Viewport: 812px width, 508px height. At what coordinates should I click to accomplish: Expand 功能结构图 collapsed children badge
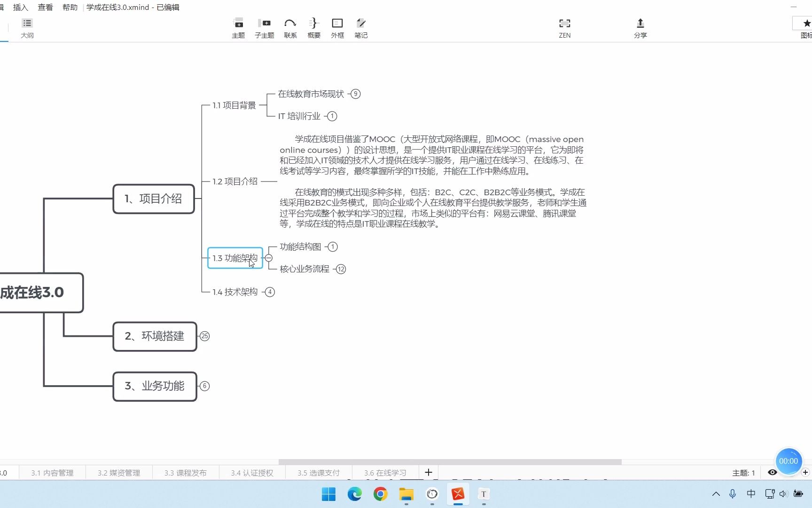(x=333, y=246)
